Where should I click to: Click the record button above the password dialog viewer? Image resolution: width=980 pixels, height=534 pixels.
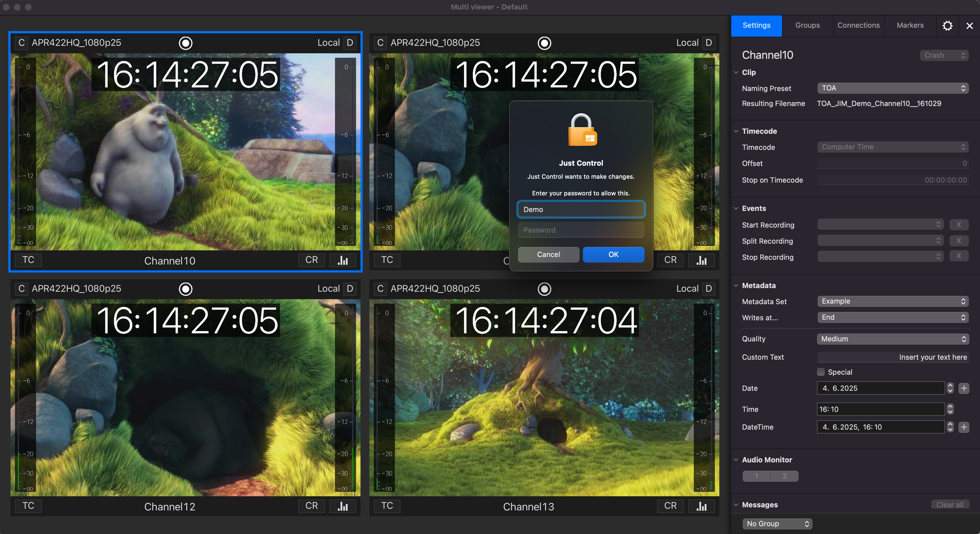tap(544, 43)
